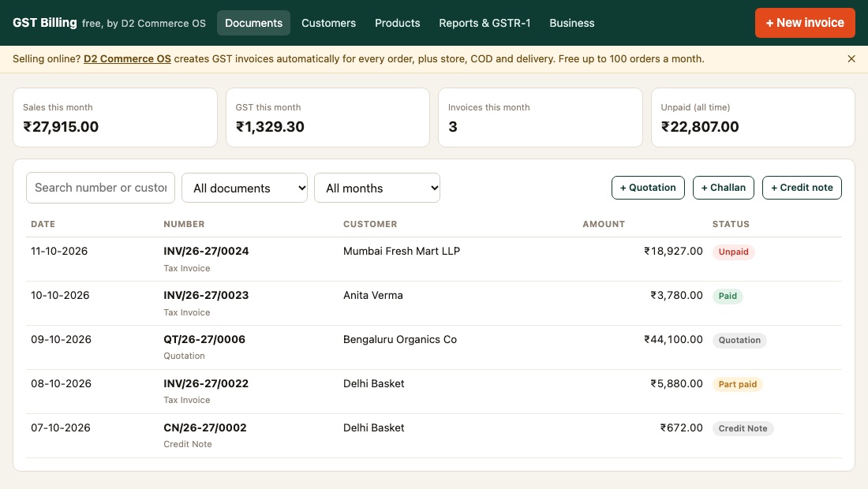Click the GST Billing logo title
This screenshot has width=868, height=489.
[x=45, y=23]
